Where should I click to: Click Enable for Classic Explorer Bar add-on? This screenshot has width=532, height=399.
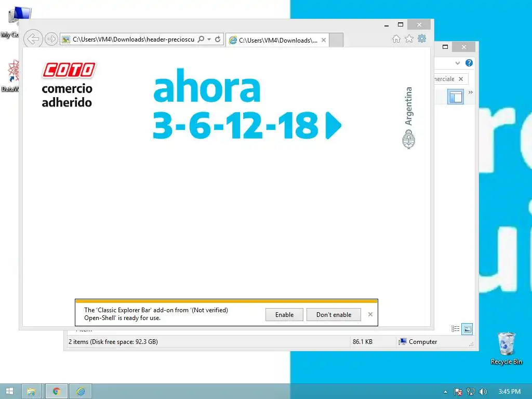coord(284,314)
